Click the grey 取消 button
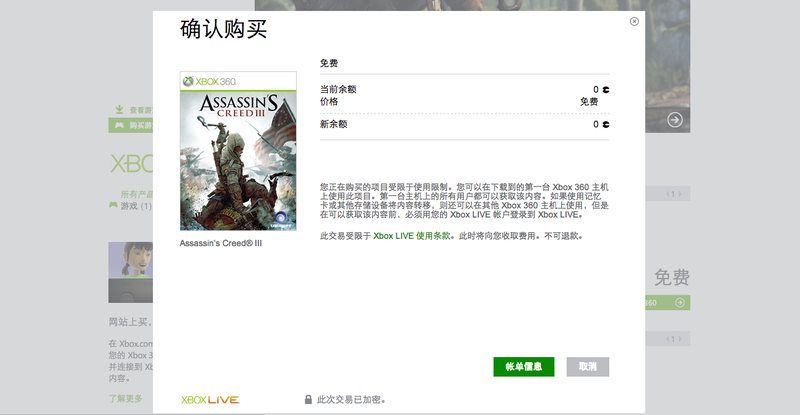Image resolution: width=800 pixels, height=415 pixels. click(x=587, y=367)
